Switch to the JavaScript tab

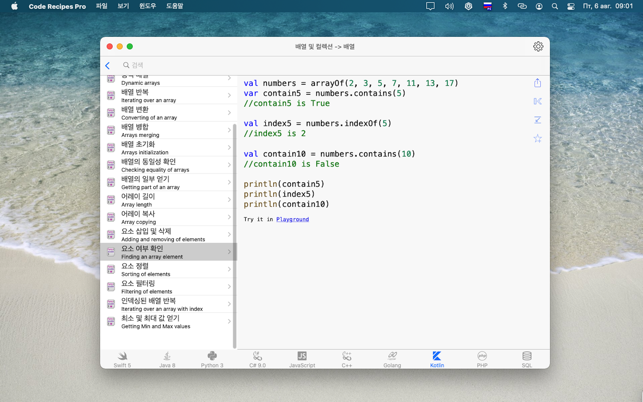pos(302,359)
